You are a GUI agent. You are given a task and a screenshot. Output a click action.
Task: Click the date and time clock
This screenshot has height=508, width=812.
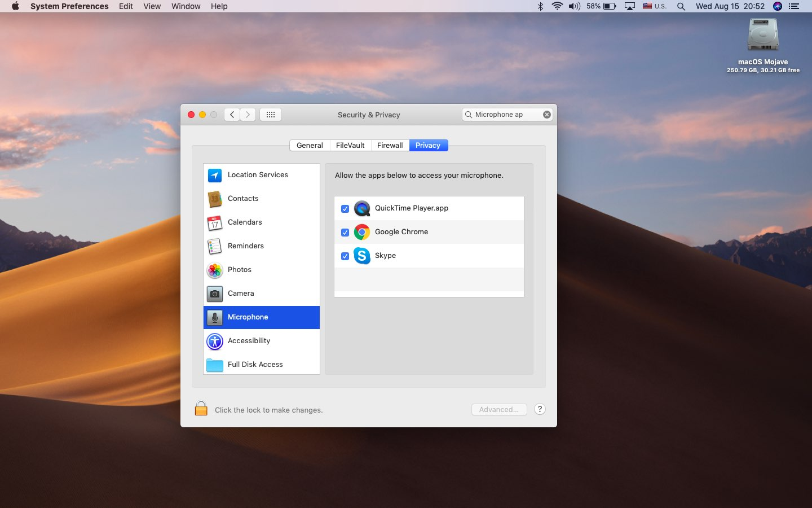pos(730,6)
